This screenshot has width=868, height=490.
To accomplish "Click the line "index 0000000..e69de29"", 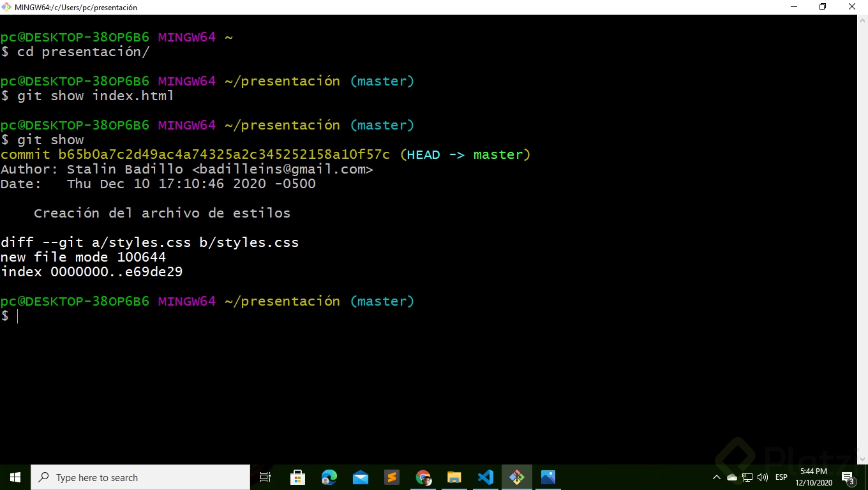I will 91,272.
